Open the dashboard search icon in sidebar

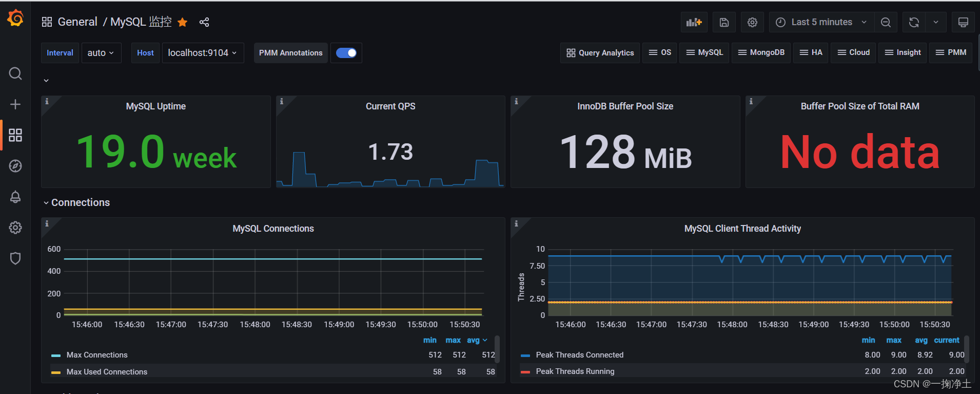click(x=15, y=73)
